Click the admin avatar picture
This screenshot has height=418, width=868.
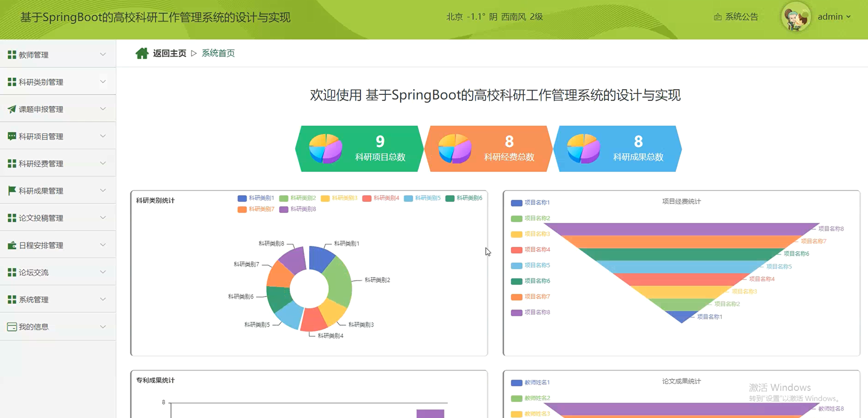[x=796, y=17]
